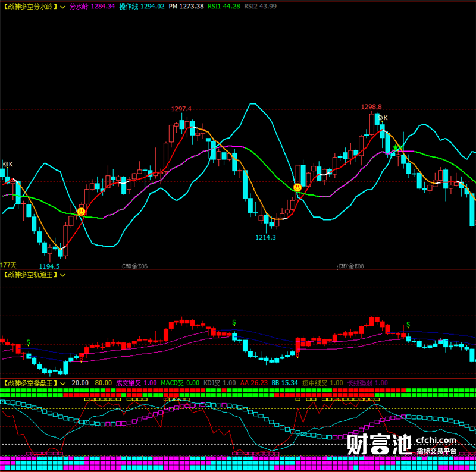Click the RSI1 44.28 readout

coord(224,7)
